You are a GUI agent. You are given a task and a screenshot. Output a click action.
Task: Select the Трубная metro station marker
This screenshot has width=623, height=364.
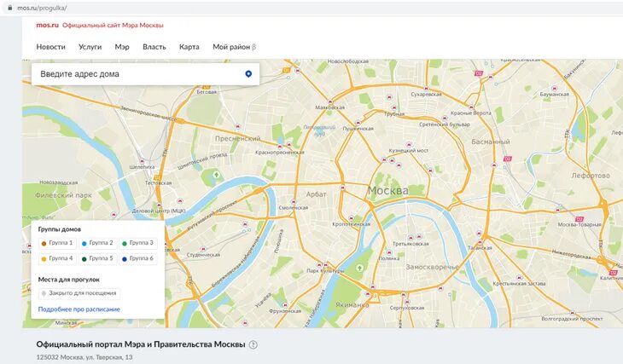tap(394, 107)
